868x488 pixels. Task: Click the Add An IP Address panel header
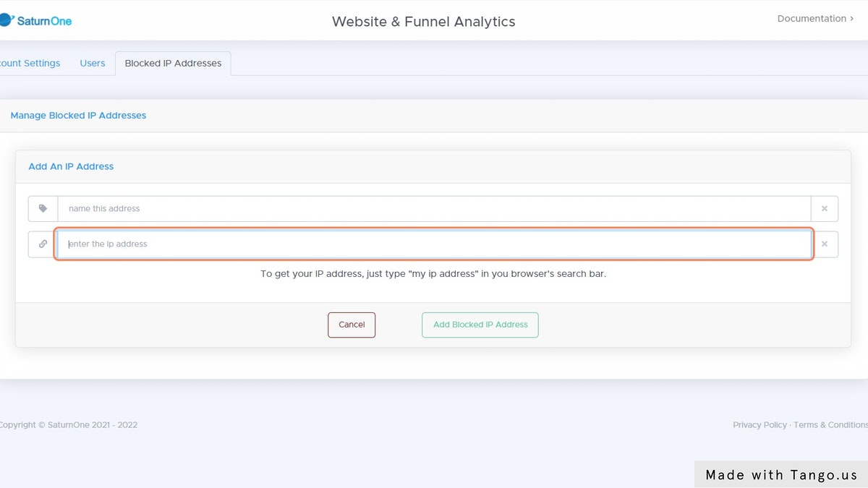click(x=71, y=166)
